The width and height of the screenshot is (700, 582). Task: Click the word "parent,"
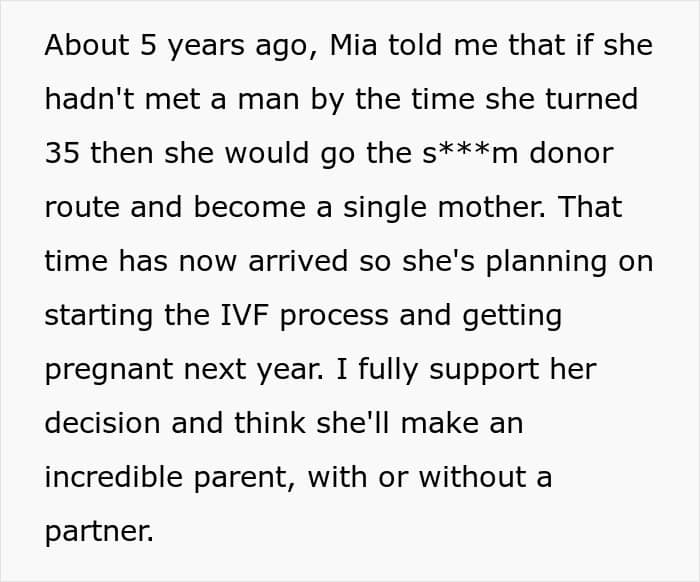tap(244, 478)
